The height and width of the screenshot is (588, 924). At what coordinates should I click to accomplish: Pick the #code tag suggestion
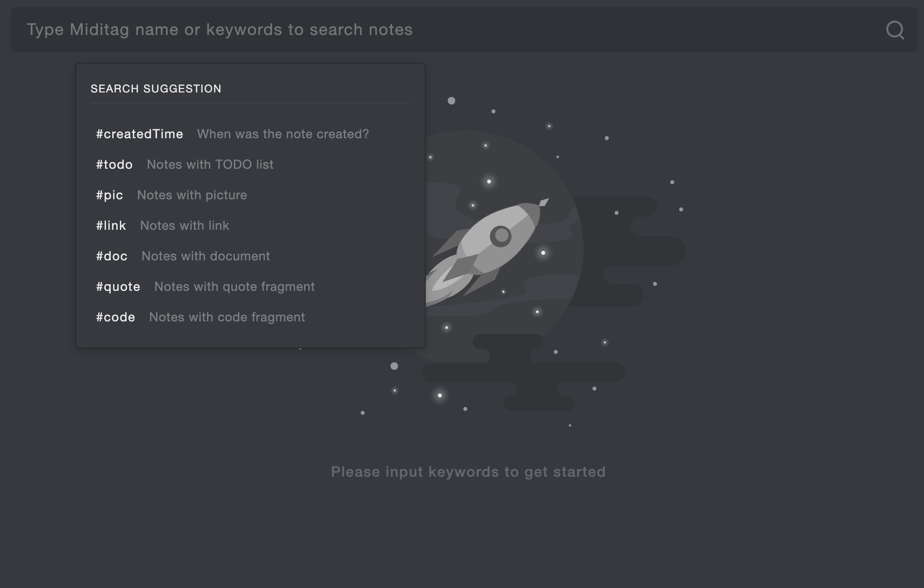pyautogui.click(x=115, y=317)
